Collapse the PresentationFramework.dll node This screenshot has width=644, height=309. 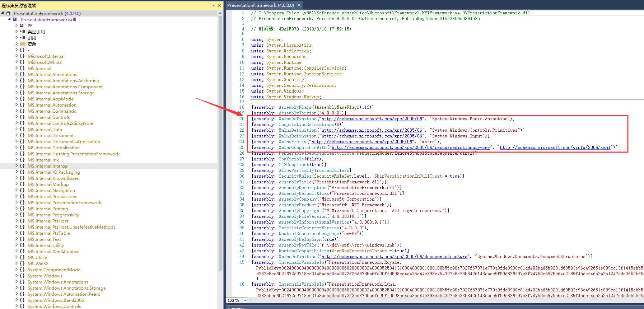click(x=9, y=19)
